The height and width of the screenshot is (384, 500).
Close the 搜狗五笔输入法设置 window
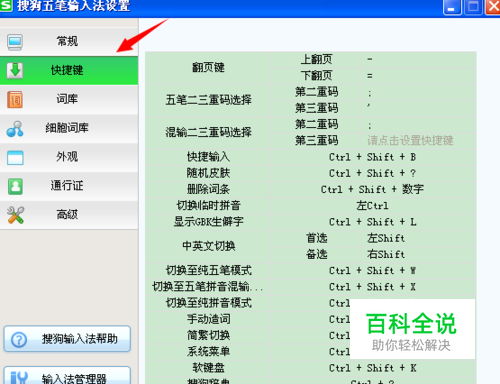(x=493, y=7)
